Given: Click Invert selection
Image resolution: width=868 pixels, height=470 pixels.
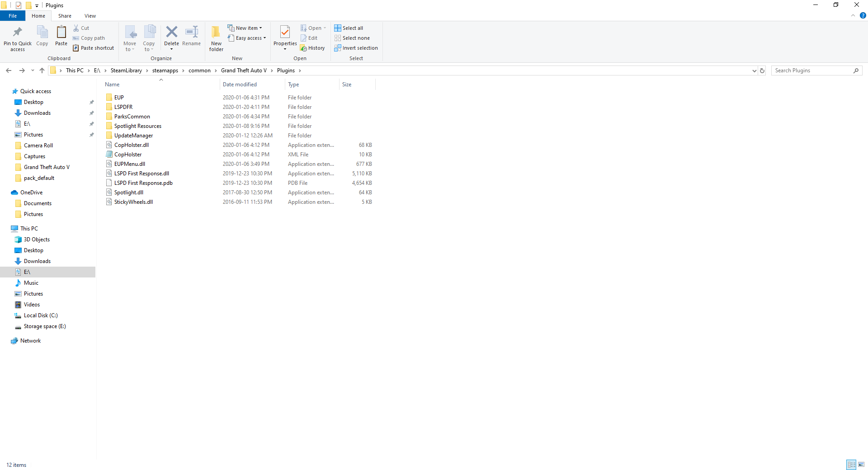Looking at the screenshot, I should pyautogui.click(x=356, y=48).
